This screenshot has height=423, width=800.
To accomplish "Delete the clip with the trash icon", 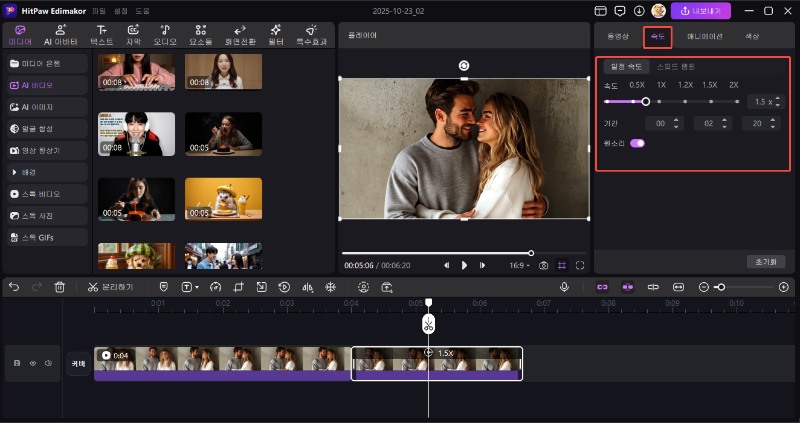I will [60, 287].
